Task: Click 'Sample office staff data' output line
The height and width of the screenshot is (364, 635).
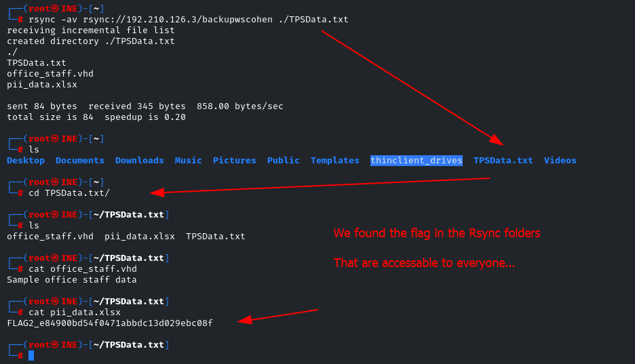Action: pyautogui.click(x=72, y=280)
